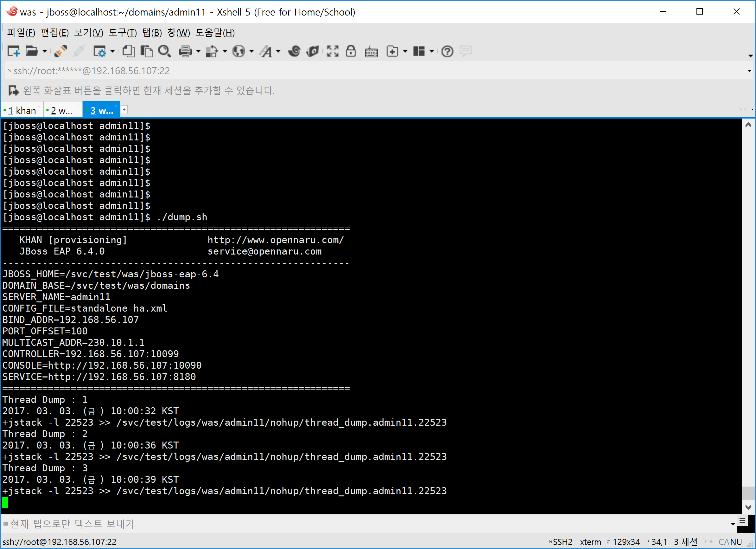The image size is (756, 549).
Task: Expand the address bar history dropdown
Action: tap(749, 71)
